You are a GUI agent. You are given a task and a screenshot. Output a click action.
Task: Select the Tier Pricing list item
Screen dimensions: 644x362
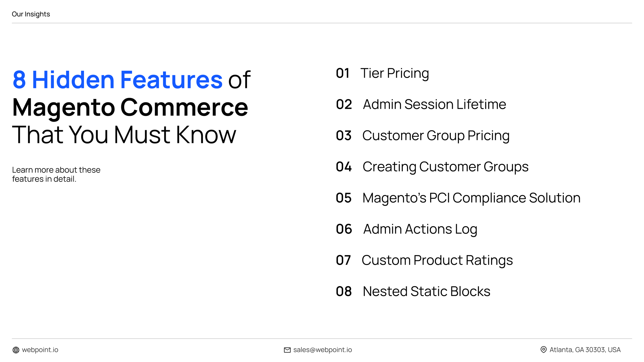tap(394, 73)
